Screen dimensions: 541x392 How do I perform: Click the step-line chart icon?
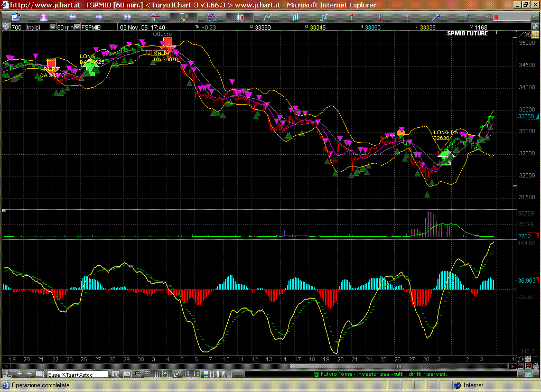pos(323,17)
